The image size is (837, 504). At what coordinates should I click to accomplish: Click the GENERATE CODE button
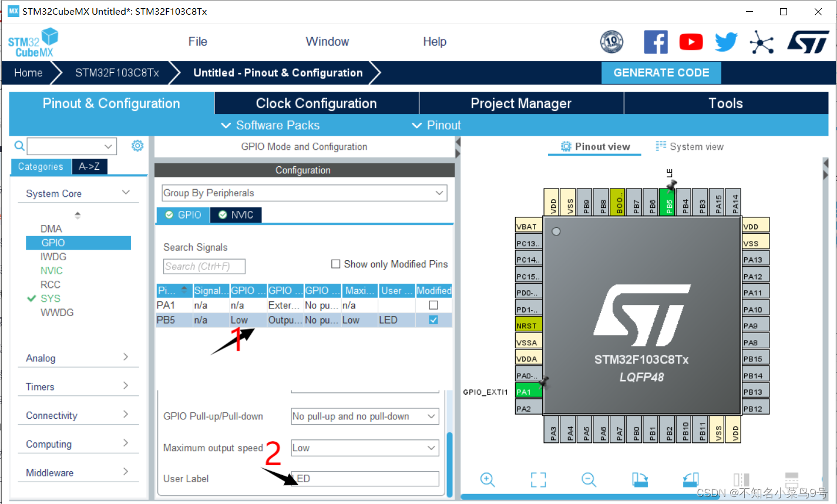[x=661, y=73]
